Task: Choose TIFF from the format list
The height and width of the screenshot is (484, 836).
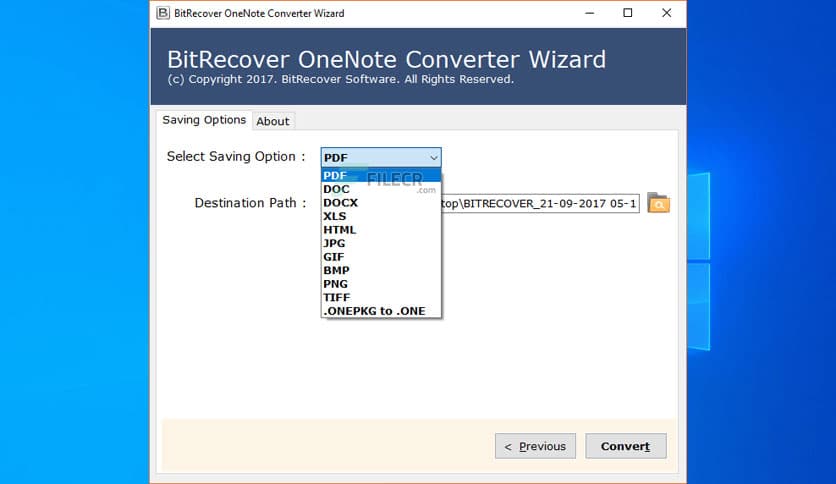Action: [381, 297]
